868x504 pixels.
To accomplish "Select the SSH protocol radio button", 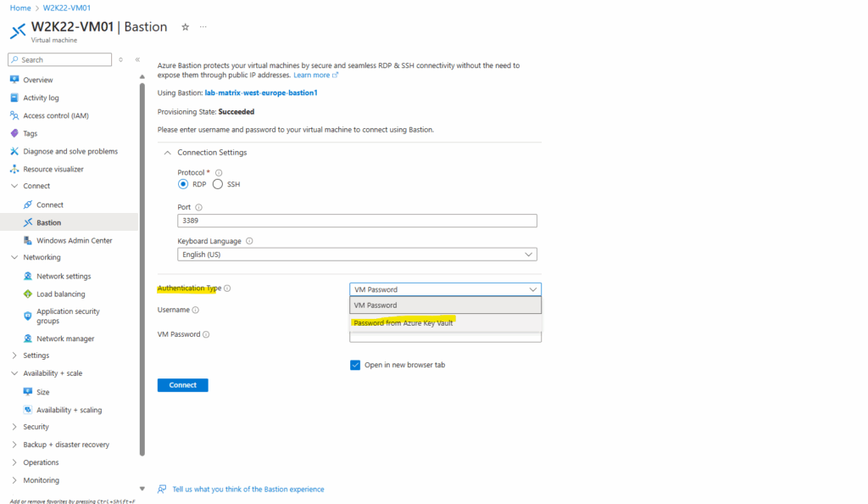I will 218,184.
